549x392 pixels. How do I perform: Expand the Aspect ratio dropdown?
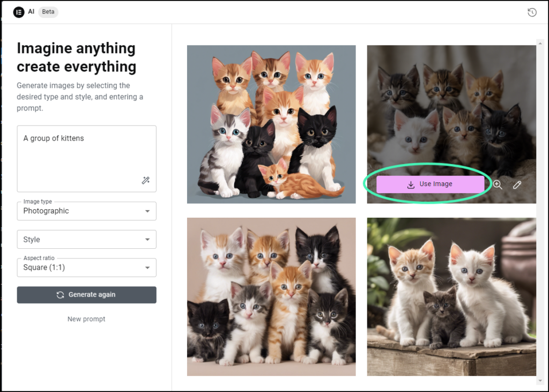click(x=86, y=267)
